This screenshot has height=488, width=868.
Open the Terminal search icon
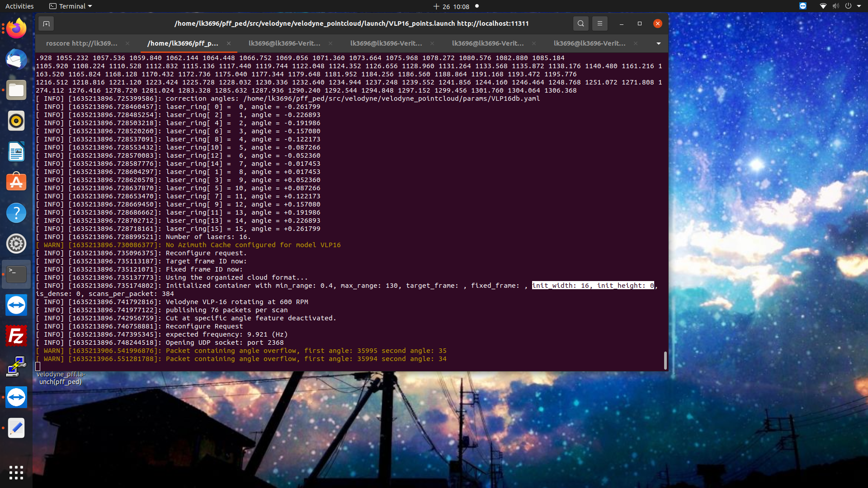[580, 23]
